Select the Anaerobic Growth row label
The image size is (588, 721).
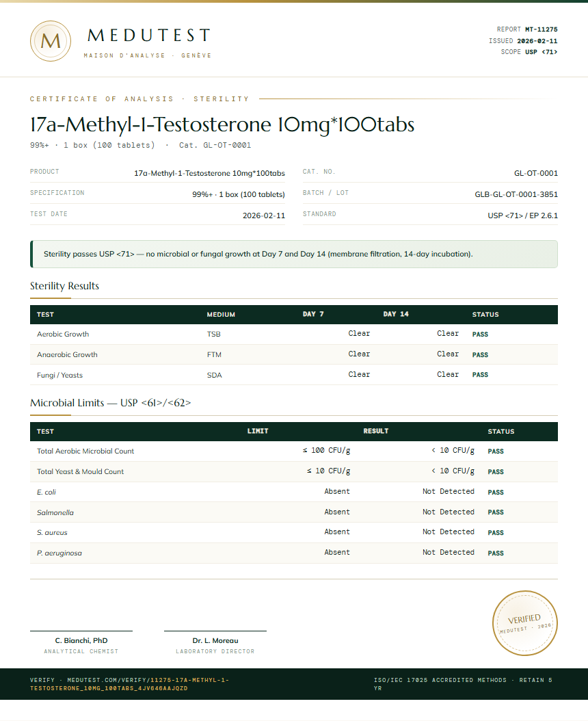click(67, 354)
